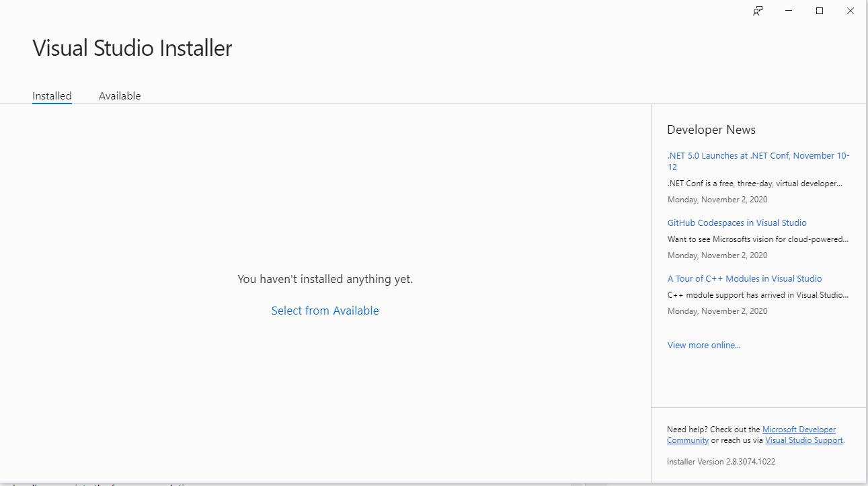Viewport: 868px width, 486px height.
Task: Click View more online link
Action: (x=704, y=345)
